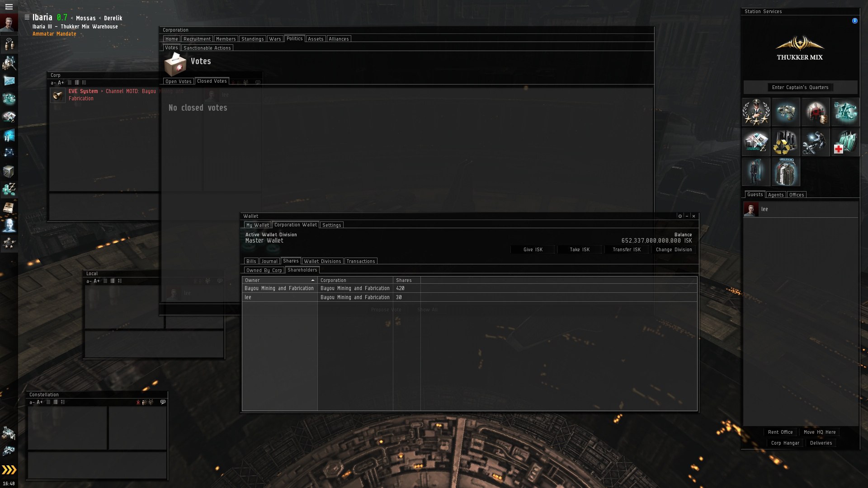The image size is (868, 488).
Task: Open station Medical red cross icon
Action: pos(845,142)
